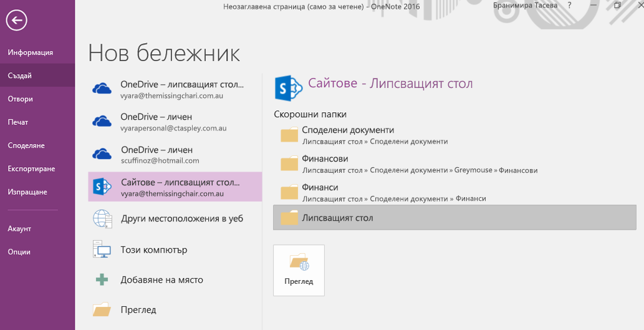Click Greymouse path under Финансови
Viewport: 644px width, 330px height.
coord(473,170)
